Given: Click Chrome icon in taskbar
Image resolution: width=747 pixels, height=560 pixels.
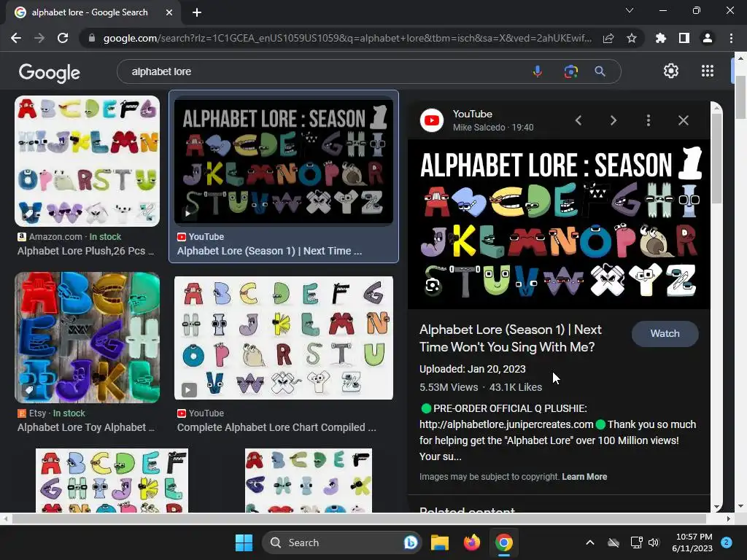Looking at the screenshot, I should (503, 542).
